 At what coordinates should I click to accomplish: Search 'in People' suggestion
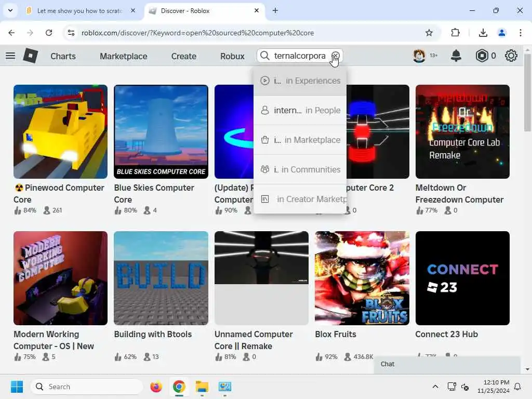[x=300, y=110]
